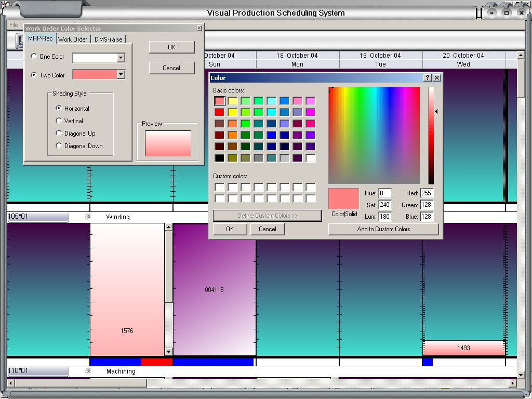Image resolution: width=532 pixels, height=399 pixels.
Task: Click Add to Custom Colors button
Action: (x=383, y=229)
